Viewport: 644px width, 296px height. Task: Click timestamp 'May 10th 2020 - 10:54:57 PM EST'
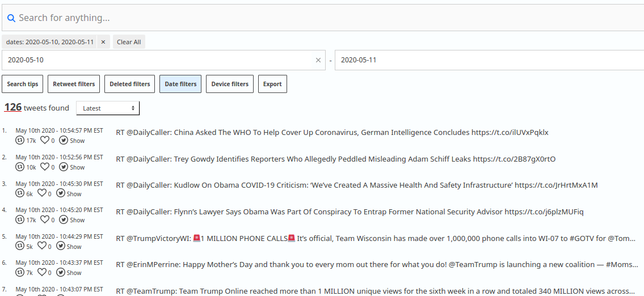[59, 130]
